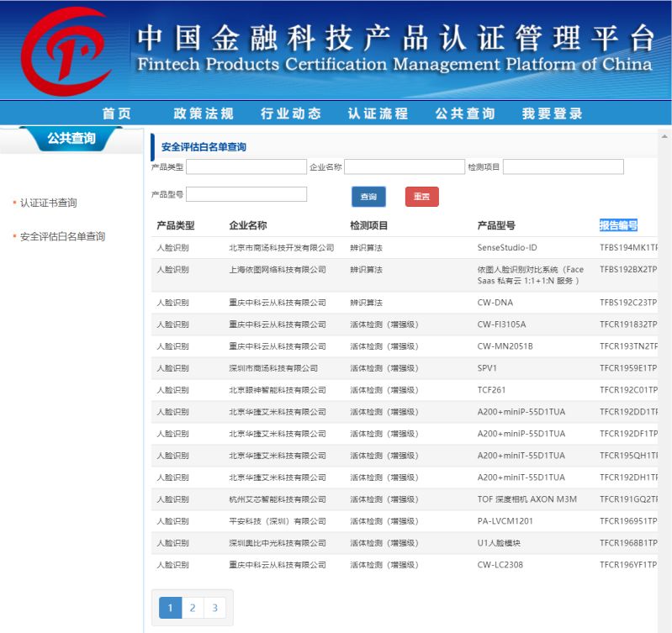Image resolution: width=672 pixels, height=633 pixels.
Task: Select report number TFCR1968B1TP
Action: click(x=628, y=543)
